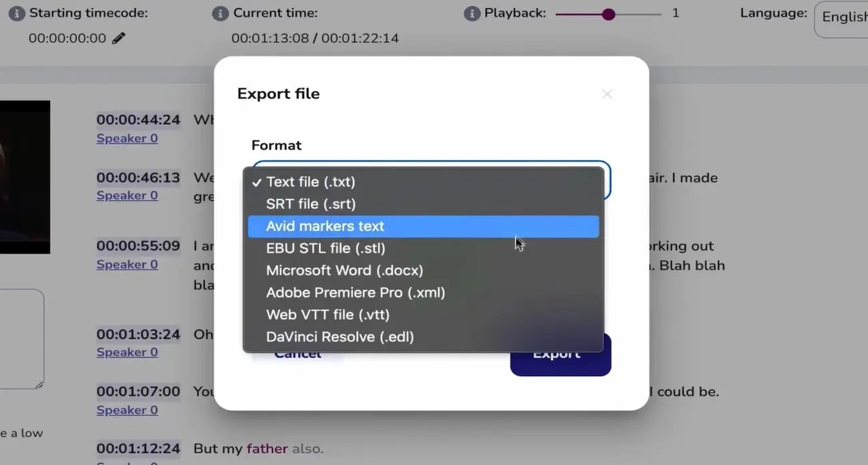
Task: Click the playback speed slider handle
Action: point(607,13)
